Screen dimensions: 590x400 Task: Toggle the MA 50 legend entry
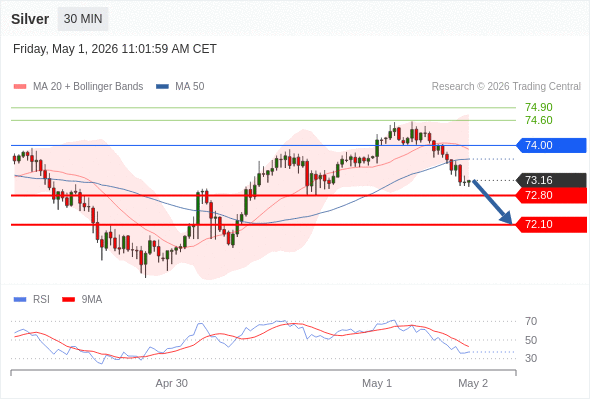[x=180, y=87]
